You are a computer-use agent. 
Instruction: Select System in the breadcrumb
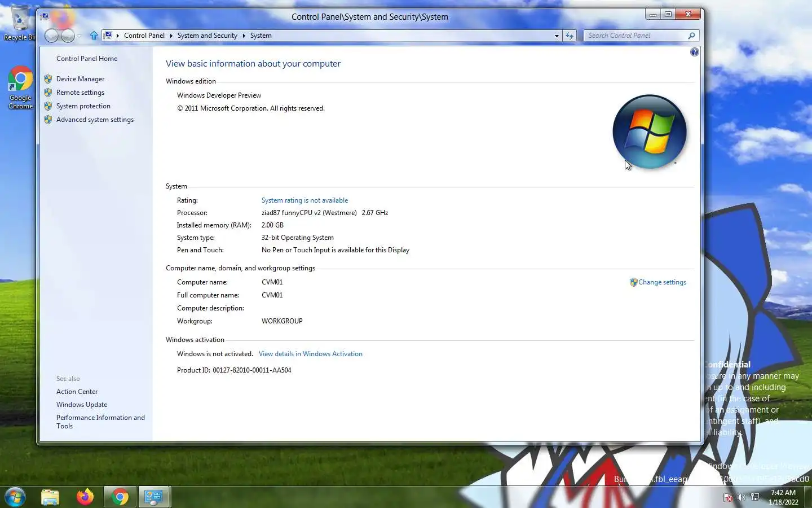tap(261, 36)
